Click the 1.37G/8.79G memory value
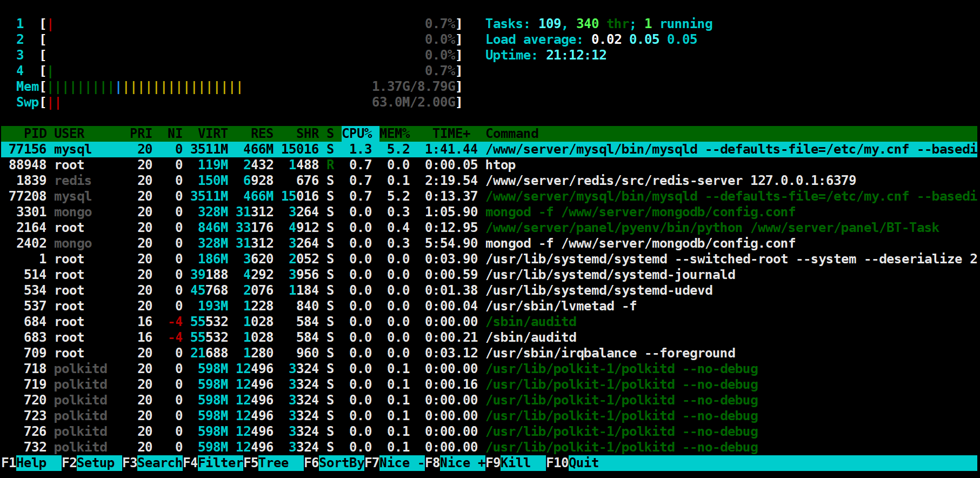This screenshot has width=980, height=478. 414,87
